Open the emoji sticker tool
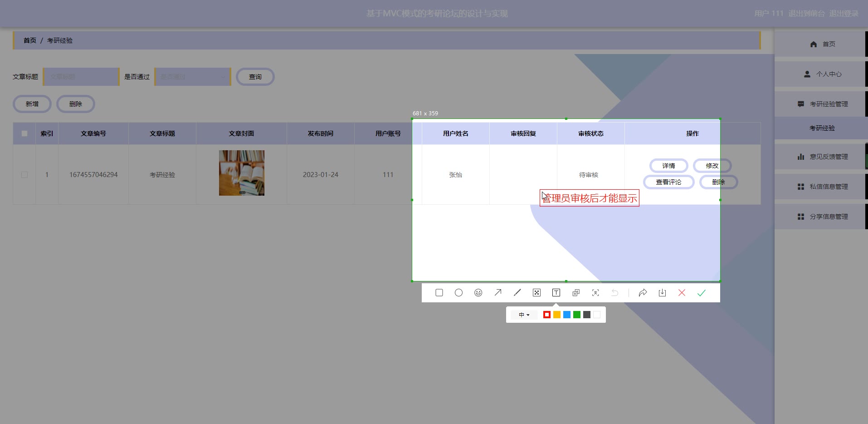This screenshot has height=424, width=868. pos(478,293)
